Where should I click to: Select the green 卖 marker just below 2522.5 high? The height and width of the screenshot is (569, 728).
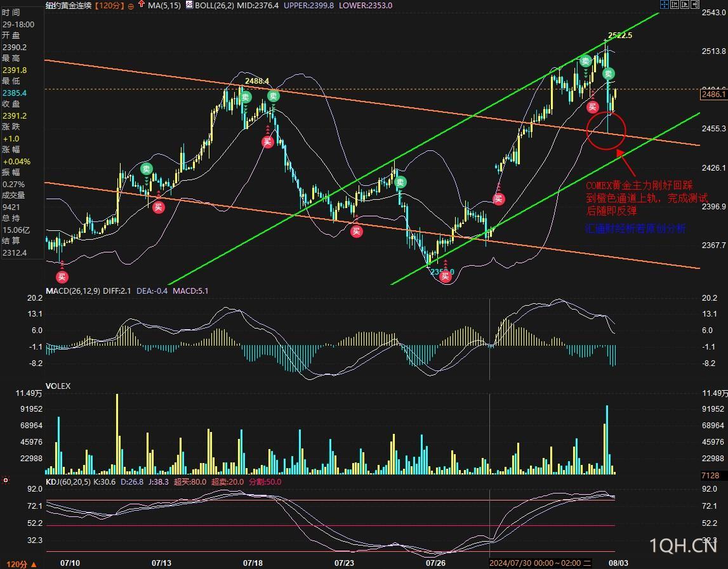pos(609,74)
